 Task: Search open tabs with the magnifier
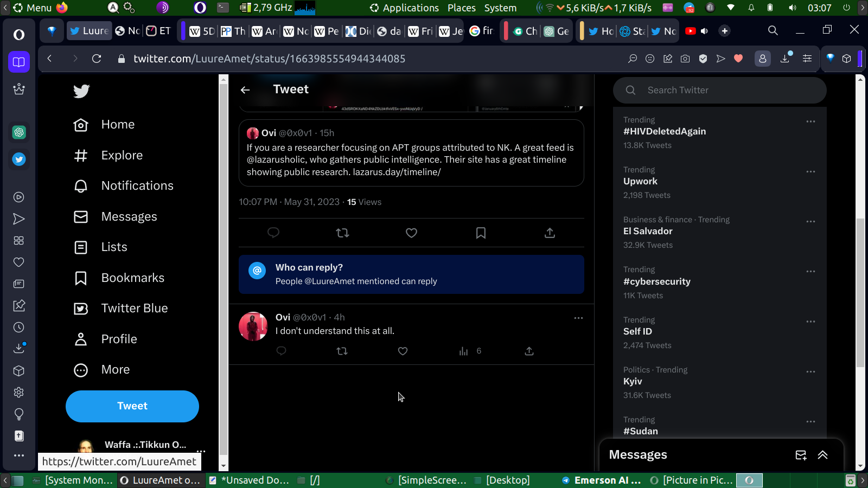[773, 30]
